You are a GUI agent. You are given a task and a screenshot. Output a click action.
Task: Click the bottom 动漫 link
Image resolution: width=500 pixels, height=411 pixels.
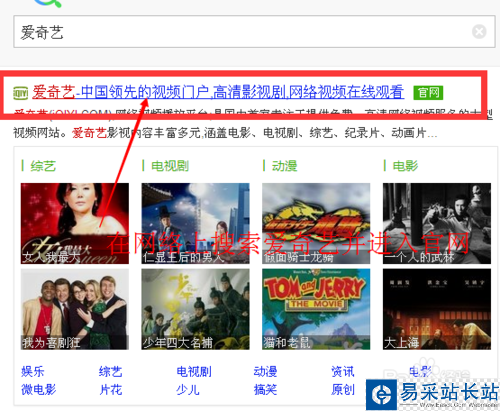click(x=265, y=371)
